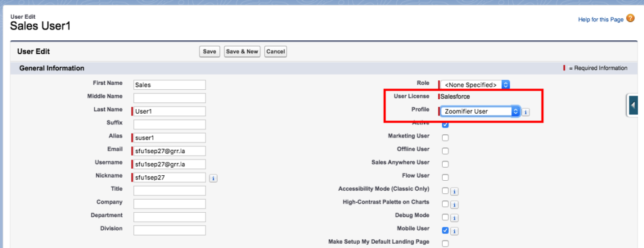The image size is (644, 248).
Task: Click the info icon next to Profile dropdown
Action: 525,112
